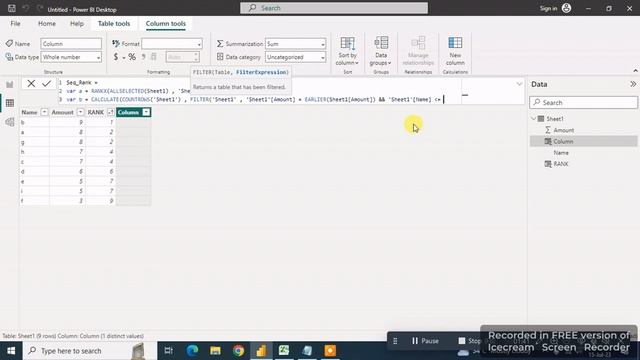The width and height of the screenshot is (640, 360).
Task: Open File Explorer from taskbar
Action: pyautogui.click(x=216, y=351)
